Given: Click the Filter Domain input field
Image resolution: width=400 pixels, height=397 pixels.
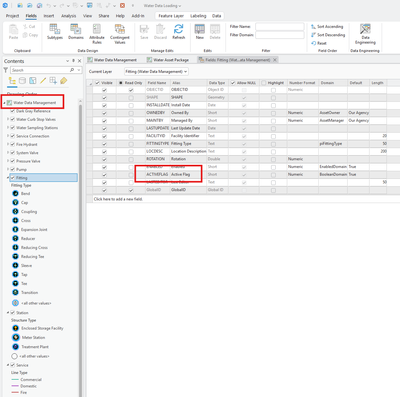Looking at the screenshot, I should click(280, 35).
